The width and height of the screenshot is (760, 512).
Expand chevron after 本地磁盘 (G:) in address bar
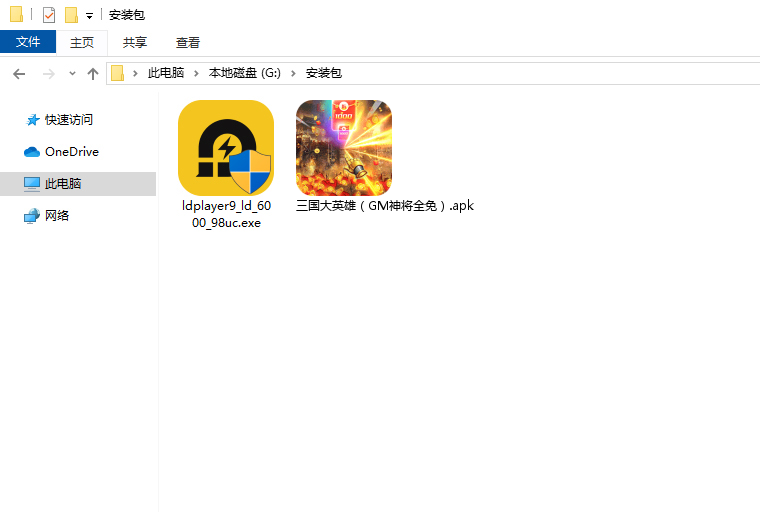pyautogui.click(x=293, y=73)
